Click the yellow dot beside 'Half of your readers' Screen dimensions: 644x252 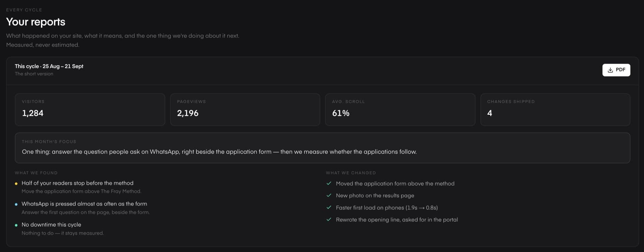[16, 184]
